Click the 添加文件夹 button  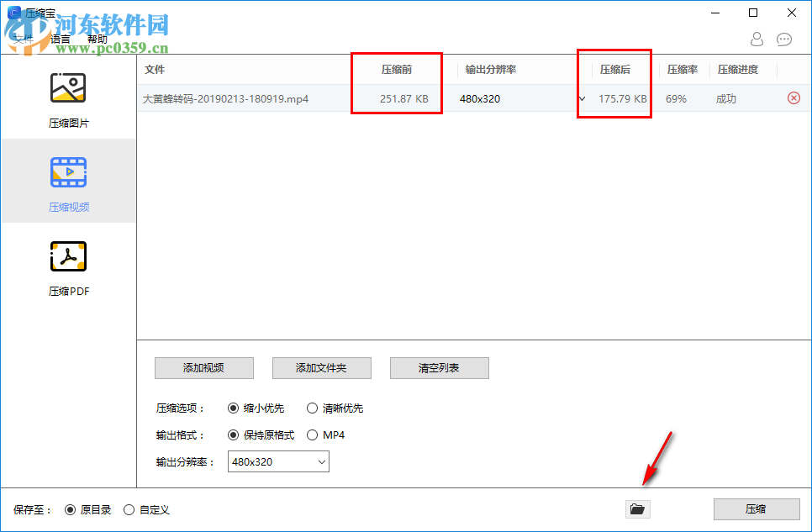point(321,368)
